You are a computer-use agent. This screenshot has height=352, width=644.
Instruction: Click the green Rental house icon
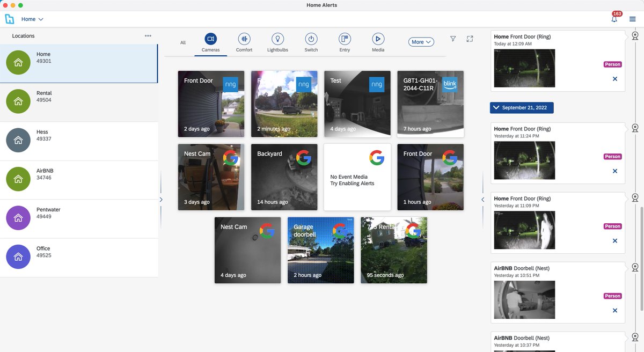[x=18, y=101]
